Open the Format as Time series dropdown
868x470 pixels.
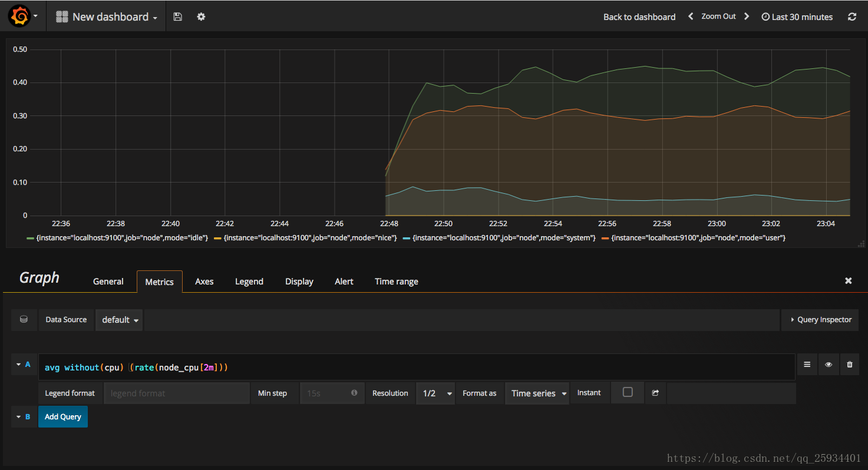tap(537, 393)
